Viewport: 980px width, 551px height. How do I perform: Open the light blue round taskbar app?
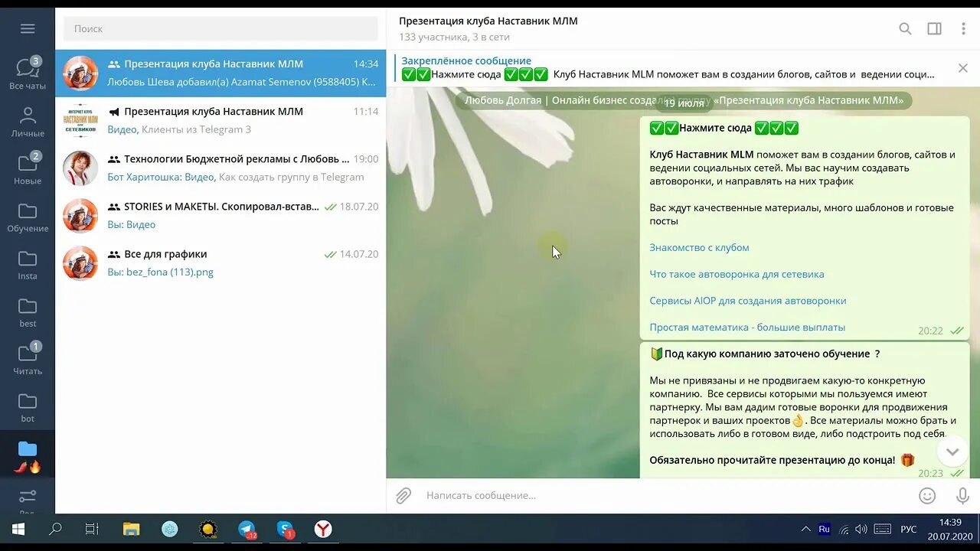point(170,529)
